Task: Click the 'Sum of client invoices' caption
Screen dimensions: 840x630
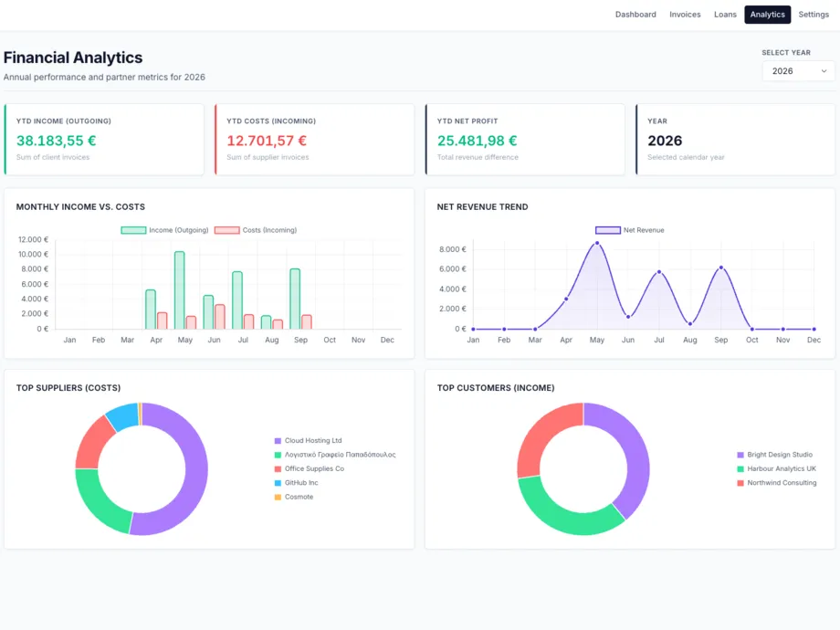Action: pyautogui.click(x=53, y=157)
